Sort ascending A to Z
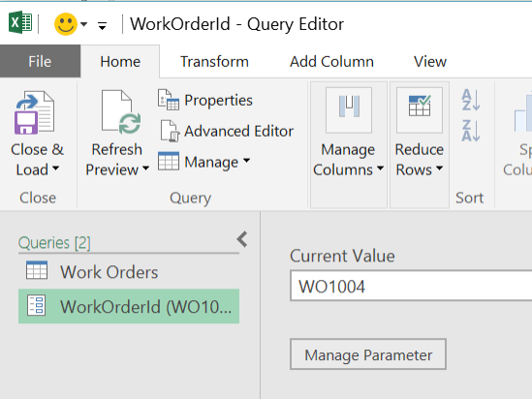This screenshot has width=532, height=399. (471, 100)
